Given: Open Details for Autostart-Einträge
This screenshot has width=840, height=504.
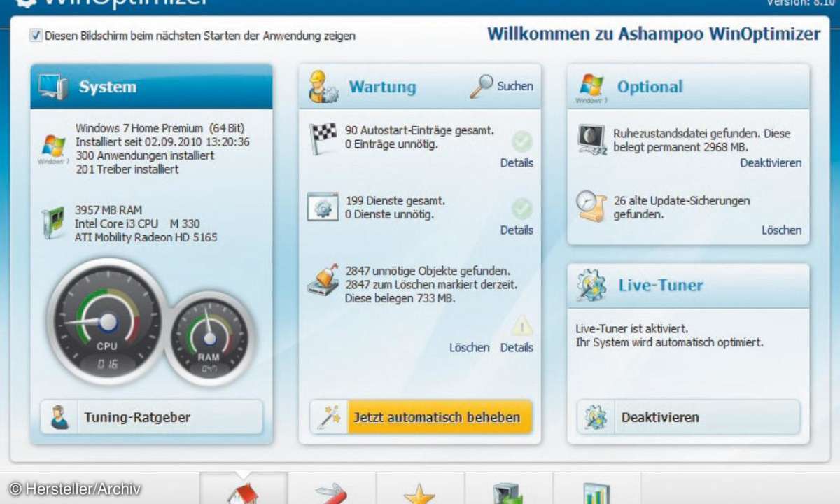Looking at the screenshot, I should point(517,162).
